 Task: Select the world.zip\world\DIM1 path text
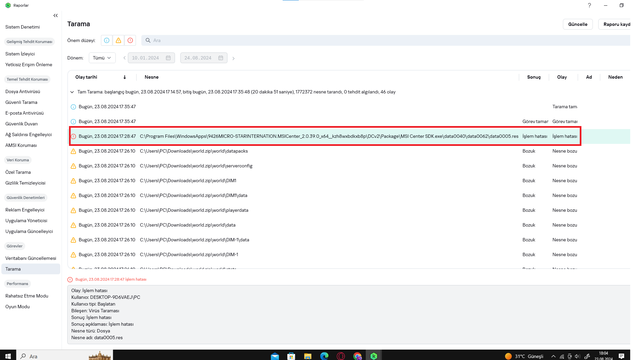coord(188,181)
